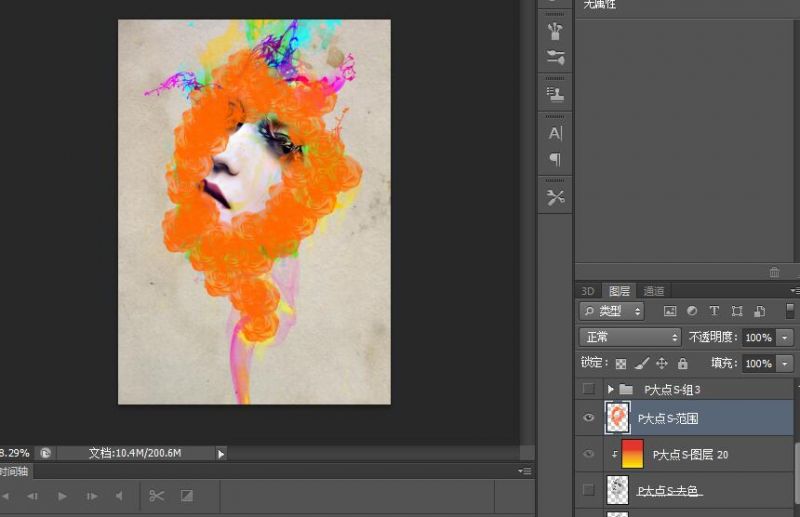This screenshot has width=800, height=517.
Task: Play the timeline animation
Action: [62, 495]
